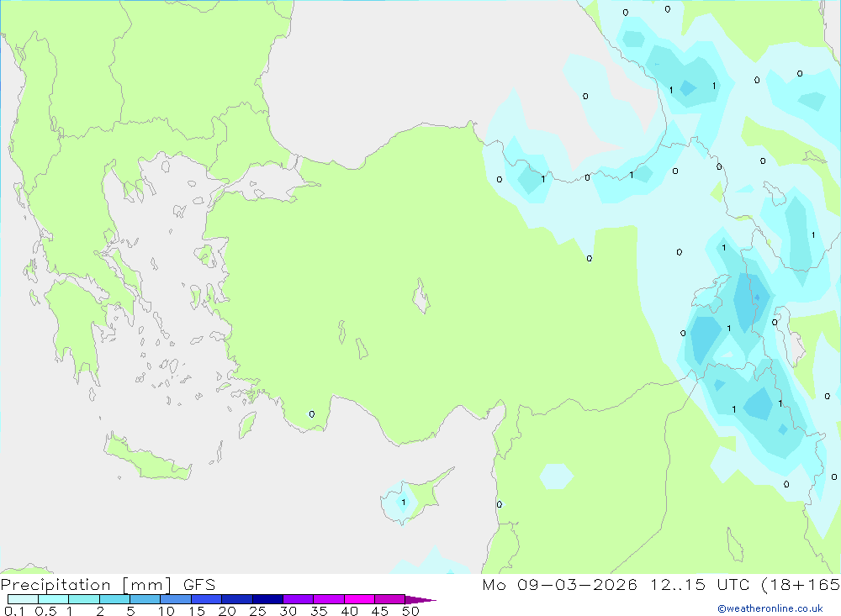Click the '0.1' legend scale label

pyautogui.click(x=14, y=611)
